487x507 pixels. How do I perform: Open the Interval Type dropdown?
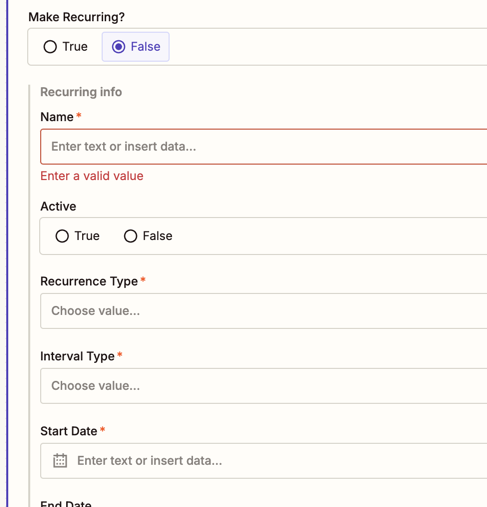[264, 386]
